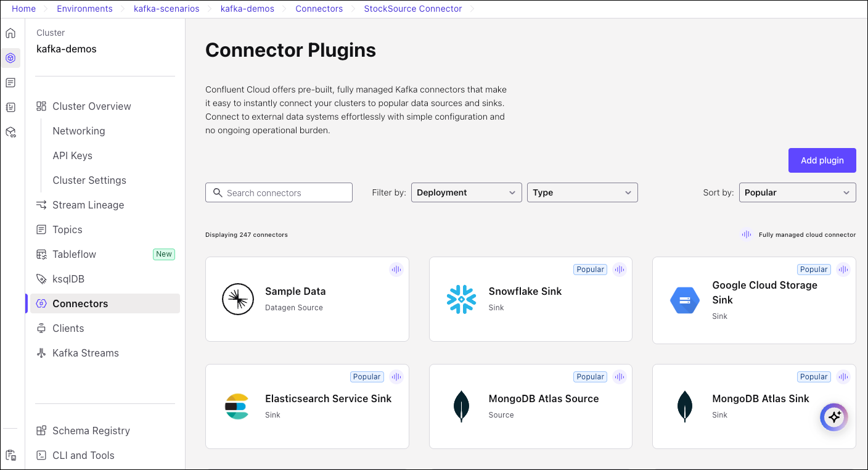This screenshot has height=470, width=868.
Task: Click the Elasticsearch logo icon
Action: pos(237,406)
